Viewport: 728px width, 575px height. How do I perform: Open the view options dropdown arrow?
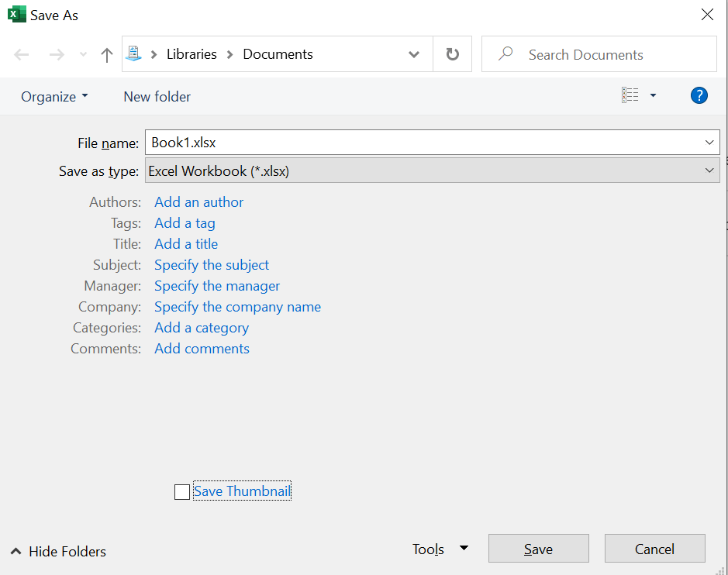pos(652,95)
